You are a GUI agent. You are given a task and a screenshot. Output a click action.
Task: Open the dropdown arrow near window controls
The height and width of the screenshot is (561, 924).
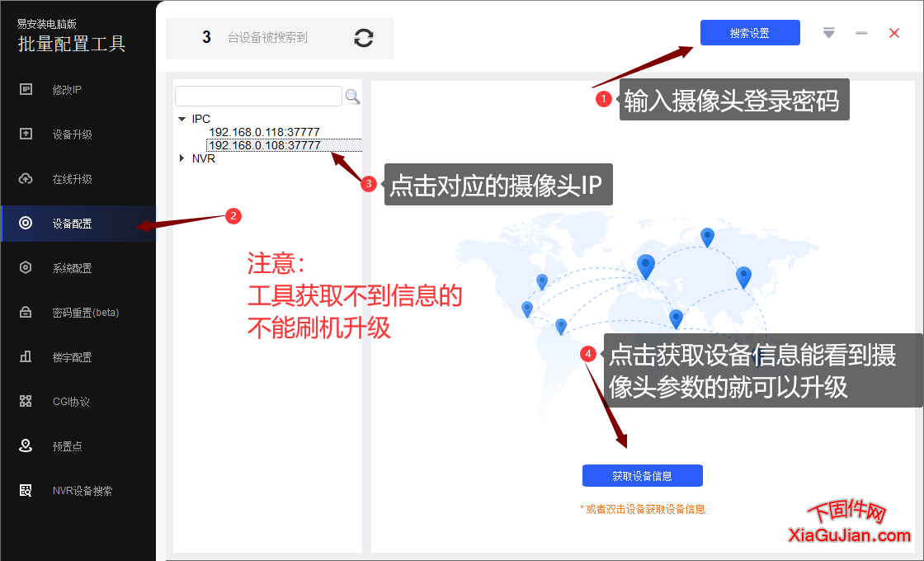[828, 32]
